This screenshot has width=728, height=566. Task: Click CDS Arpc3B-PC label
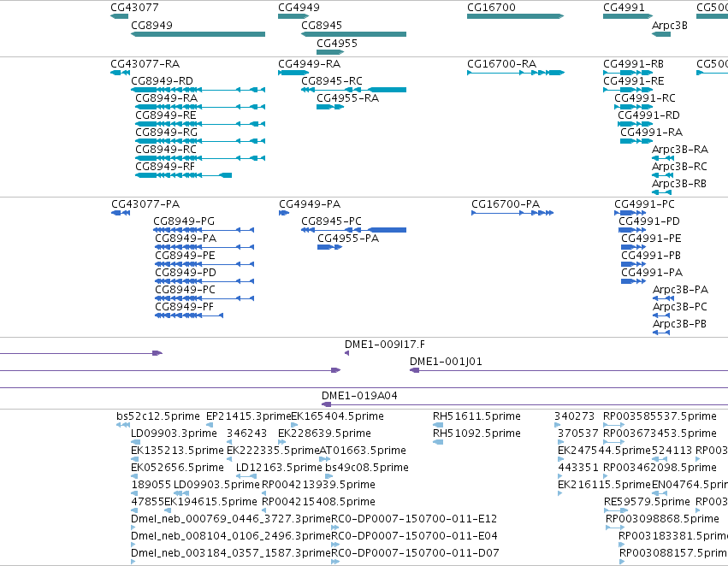click(x=680, y=308)
